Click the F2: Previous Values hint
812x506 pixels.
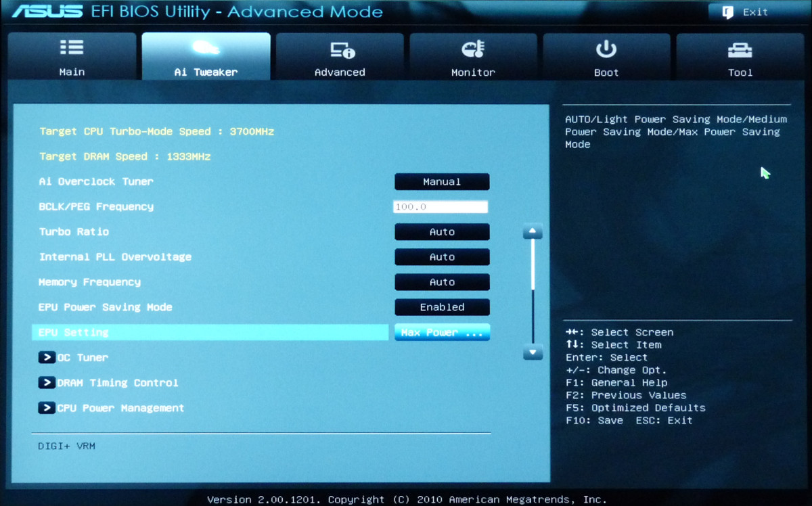(x=626, y=395)
